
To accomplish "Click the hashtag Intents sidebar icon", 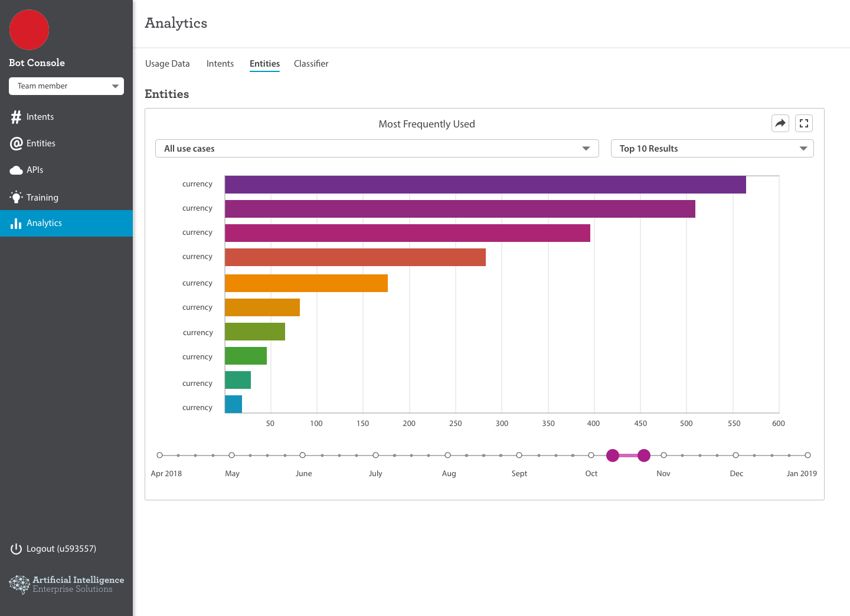I will [16, 117].
